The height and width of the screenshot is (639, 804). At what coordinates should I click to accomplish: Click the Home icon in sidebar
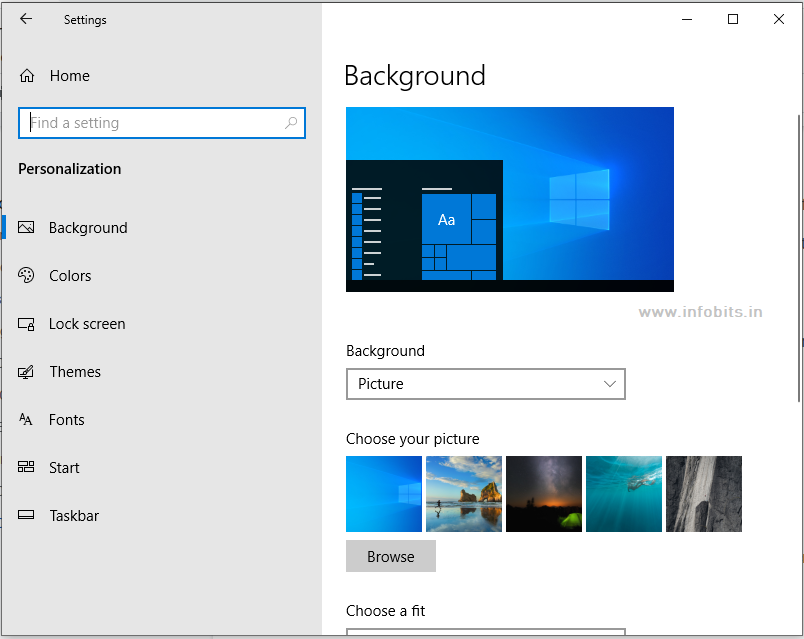[27, 76]
